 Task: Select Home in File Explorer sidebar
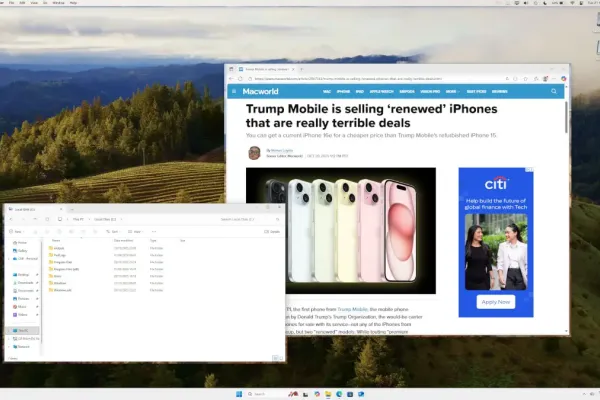click(20, 243)
